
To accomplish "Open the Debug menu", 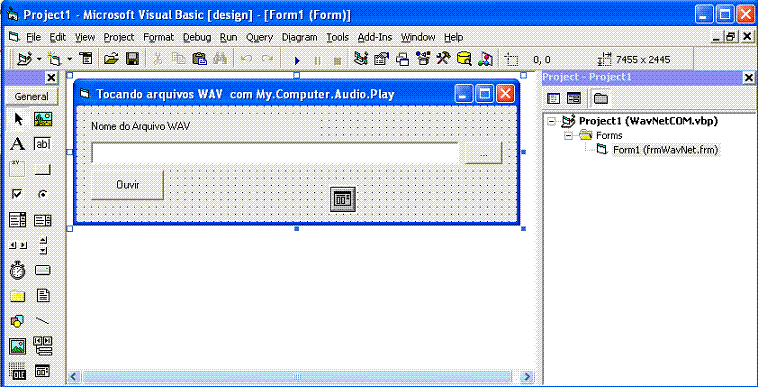I will point(197,37).
